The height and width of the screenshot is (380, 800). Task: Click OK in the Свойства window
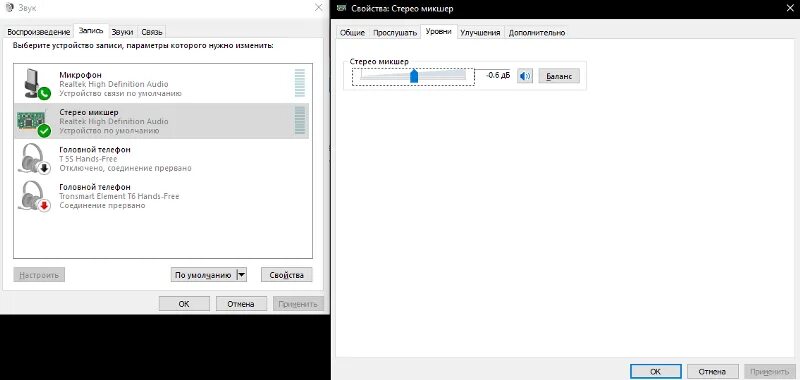656,371
